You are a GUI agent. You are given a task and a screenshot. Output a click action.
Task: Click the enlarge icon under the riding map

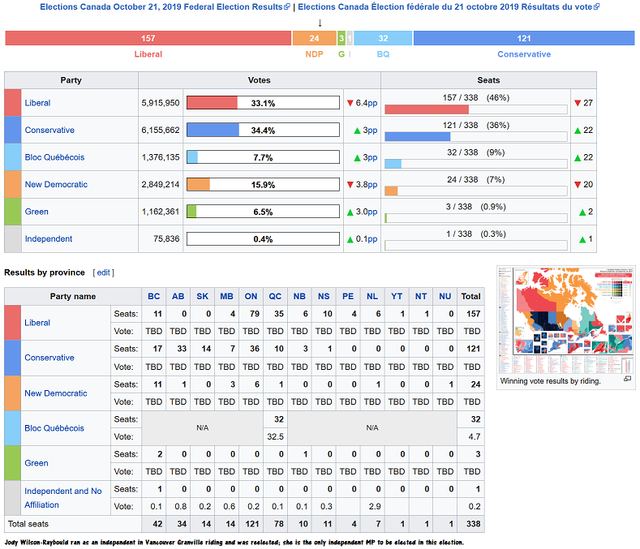[627, 379]
